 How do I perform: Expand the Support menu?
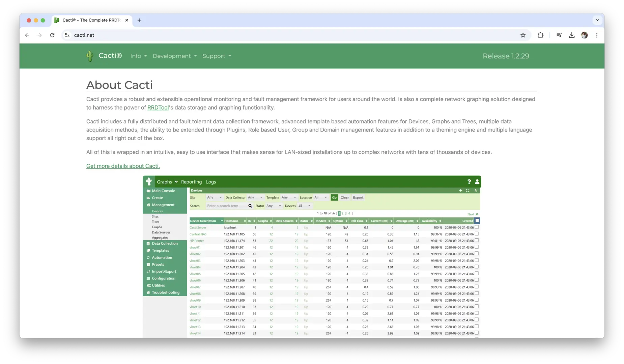[x=217, y=56]
